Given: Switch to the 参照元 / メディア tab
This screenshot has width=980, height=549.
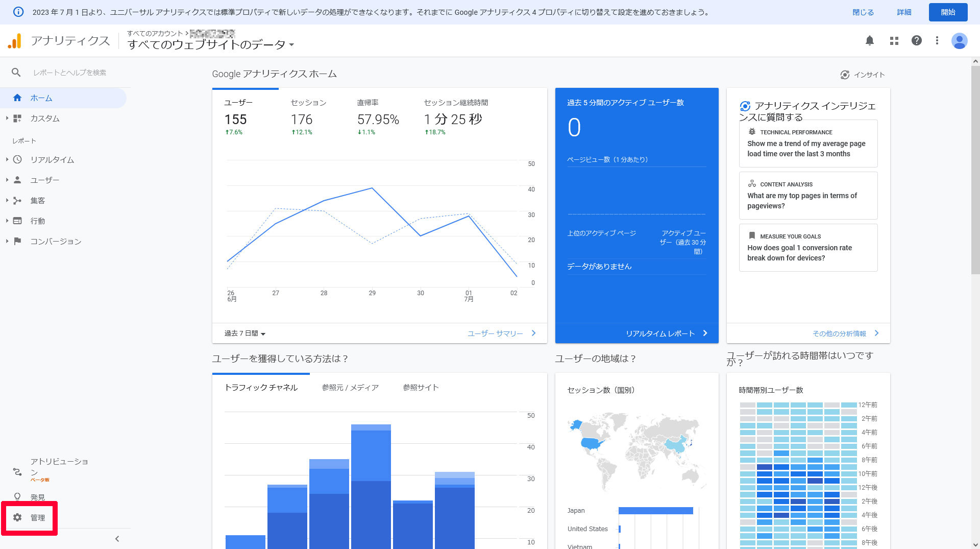Looking at the screenshot, I should click(x=350, y=388).
